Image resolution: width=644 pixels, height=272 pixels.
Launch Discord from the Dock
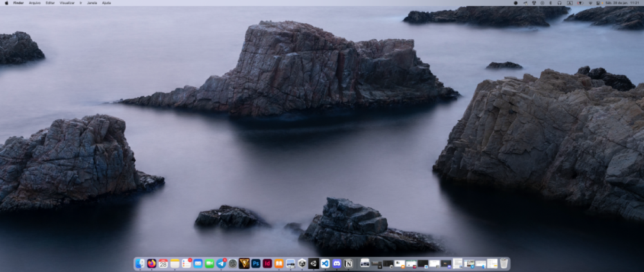pyautogui.click(x=337, y=264)
